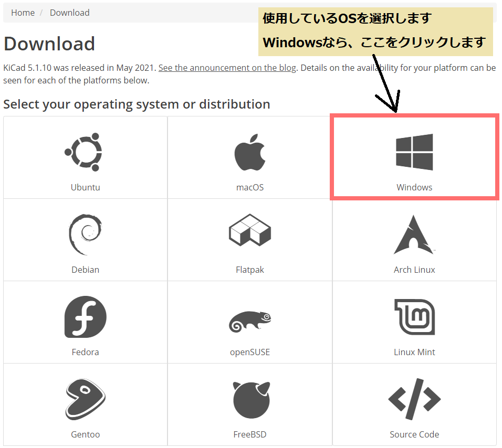The width and height of the screenshot is (502, 448).
Task: Click the Arch Linux text label
Action: click(414, 270)
